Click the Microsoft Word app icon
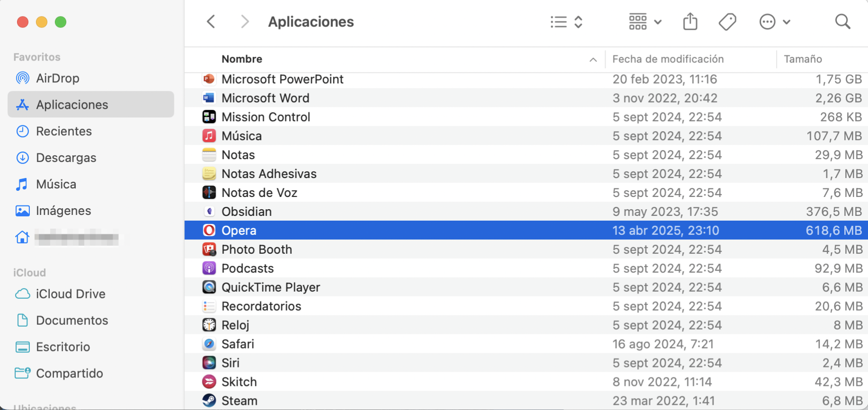Viewport: 868px width, 410px height. tap(209, 98)
